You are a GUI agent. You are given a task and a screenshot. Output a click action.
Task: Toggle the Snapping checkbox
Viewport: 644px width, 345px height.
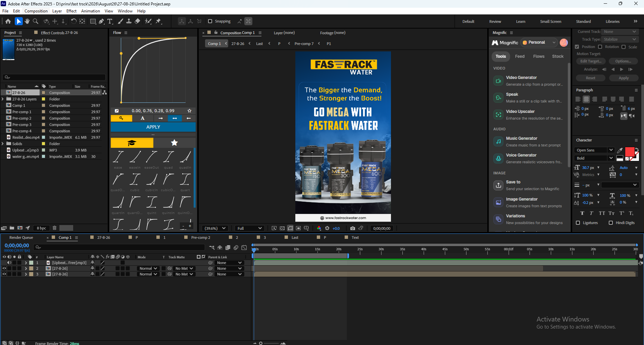[x=210, y=21]
